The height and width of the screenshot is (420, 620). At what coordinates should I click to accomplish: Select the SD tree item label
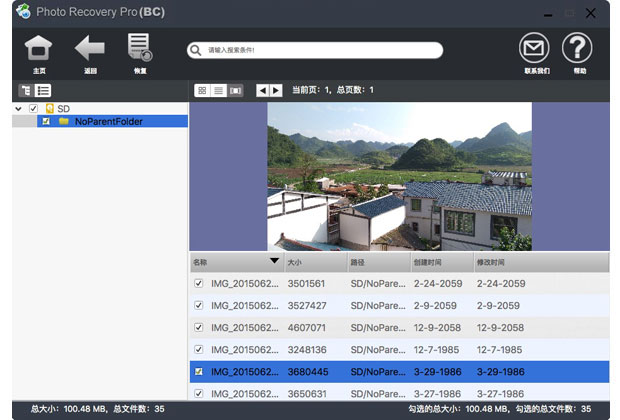pos(63,109)
